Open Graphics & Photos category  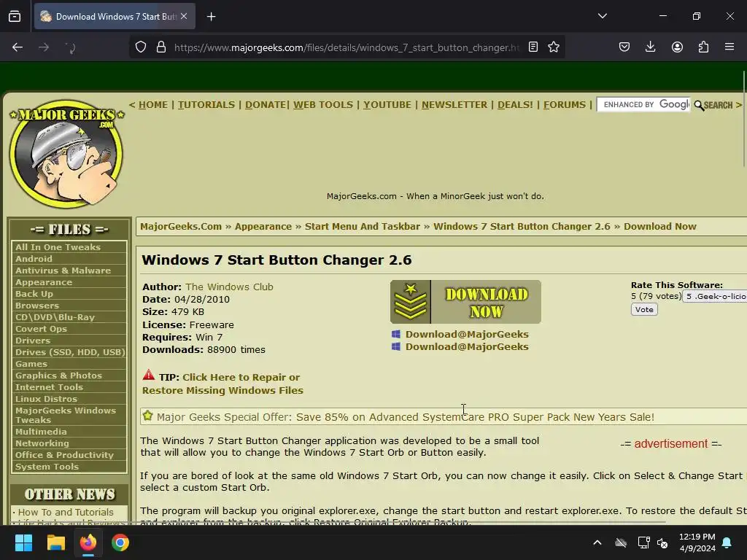pos(58,376)
